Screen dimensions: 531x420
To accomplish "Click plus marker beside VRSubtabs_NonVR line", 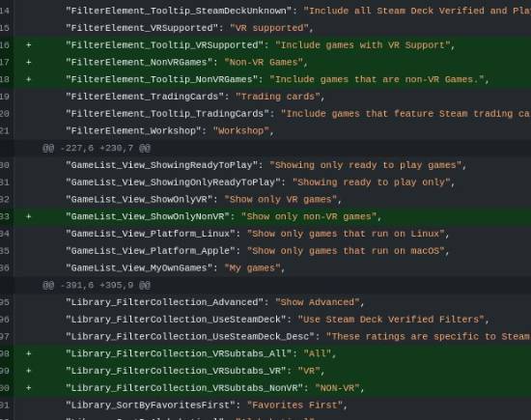I will click(29, 388).
